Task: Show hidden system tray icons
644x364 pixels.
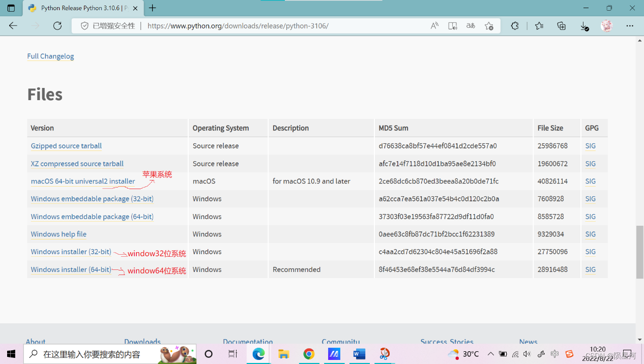Action: (490, 354)
